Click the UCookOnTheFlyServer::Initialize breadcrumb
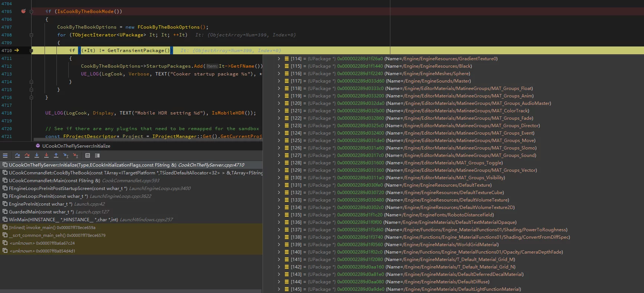This screenshot has width=644, height=293. tap(76, 146)
